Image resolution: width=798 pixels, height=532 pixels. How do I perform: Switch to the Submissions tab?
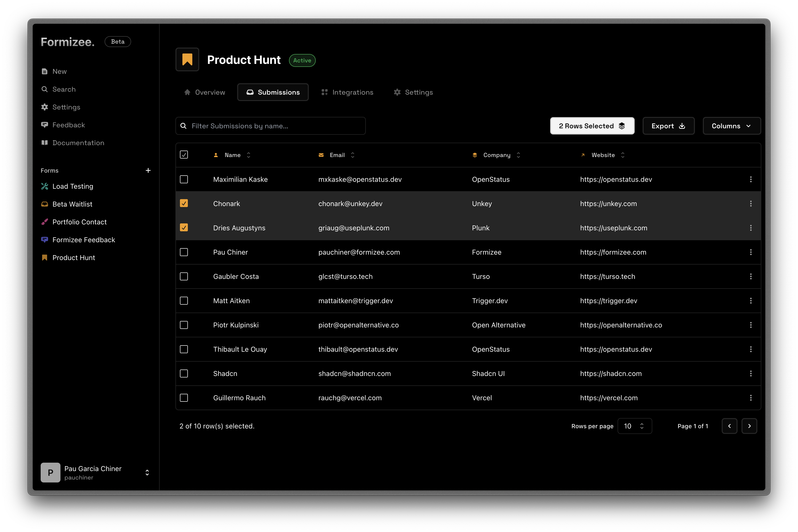273,92
